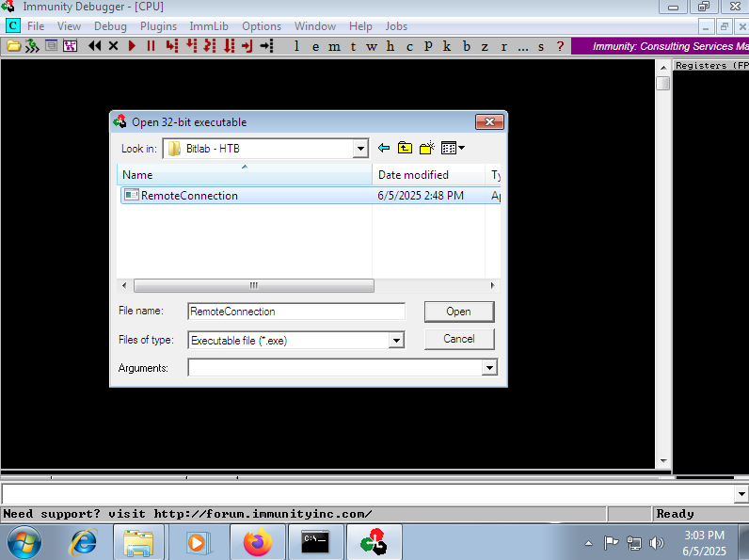The height and width of the screenshot is (560, 749).
Task: Click the File name input field
Action: point(296,312)
